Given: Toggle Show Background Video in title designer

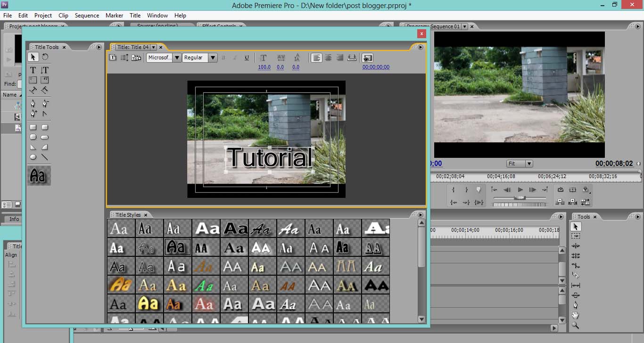Looking at the screenshot, I should (x=368, y=57).
